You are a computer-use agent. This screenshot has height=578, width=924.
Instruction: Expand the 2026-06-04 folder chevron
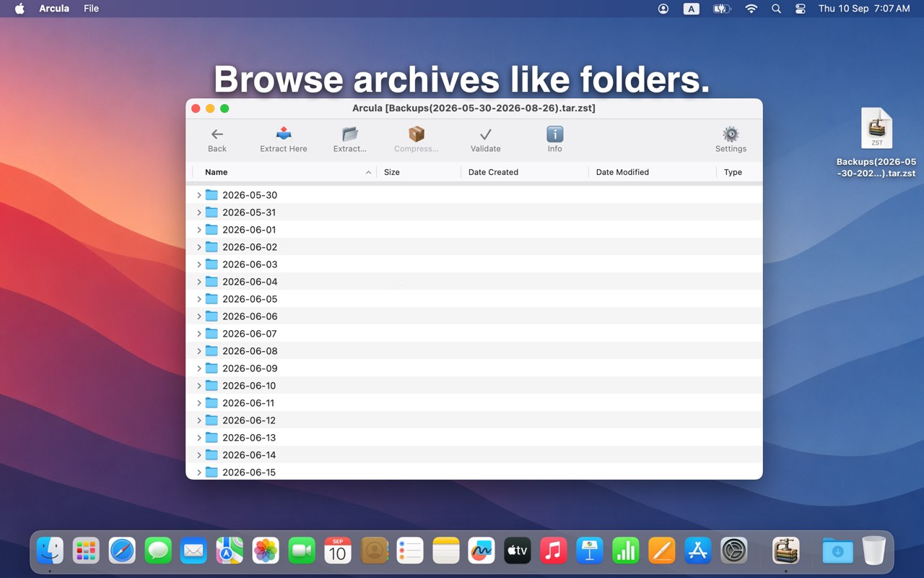click(199, 282)
